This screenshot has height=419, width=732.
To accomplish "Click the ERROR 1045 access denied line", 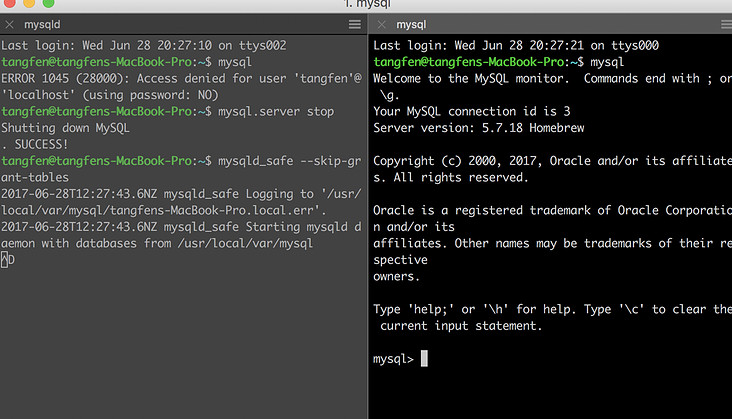I will [180, 78].
